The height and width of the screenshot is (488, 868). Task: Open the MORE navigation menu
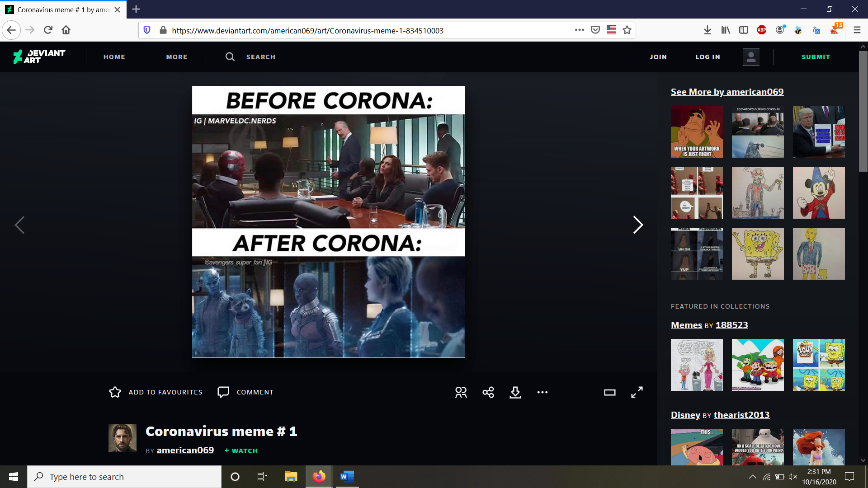[177, 57]
